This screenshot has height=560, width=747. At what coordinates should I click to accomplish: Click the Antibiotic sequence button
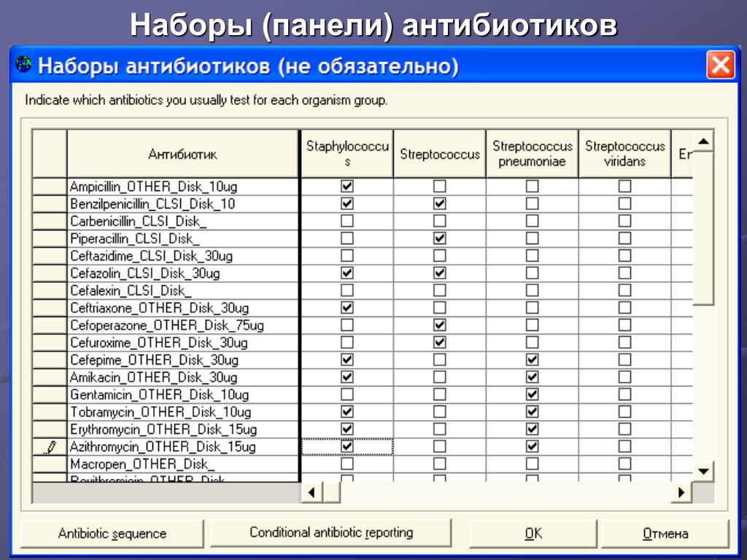coord(112,533)
